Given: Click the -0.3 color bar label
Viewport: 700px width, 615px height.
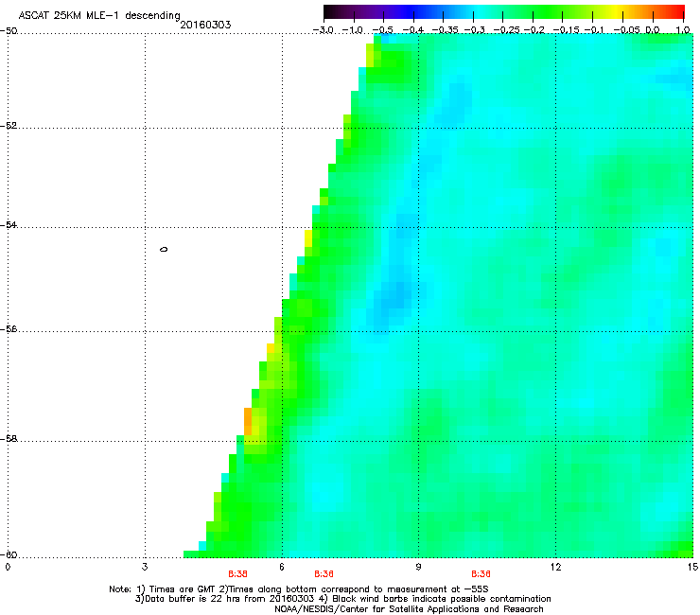Looking at the screenshot, I should [475, 30].
